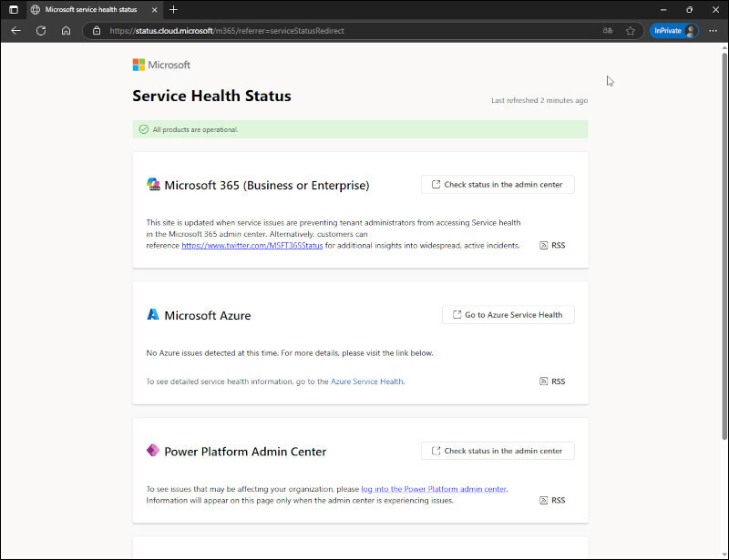Click the Microsoft 365 product icon
Viewport: 729px width, 560px height.
tap(153, 185)
